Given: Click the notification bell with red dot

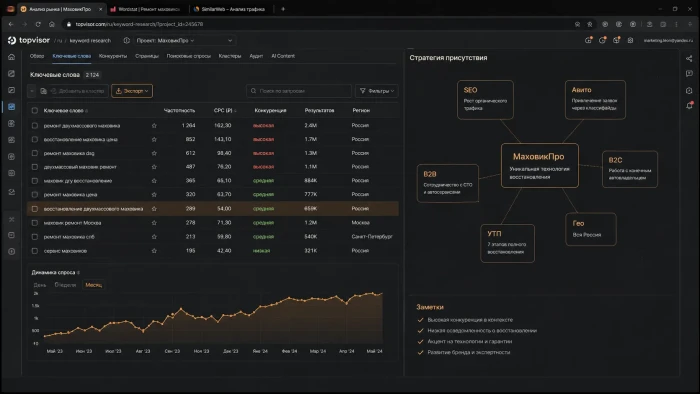Looking at the screenshot, I should pyautogui.click(x=689, y=106).
